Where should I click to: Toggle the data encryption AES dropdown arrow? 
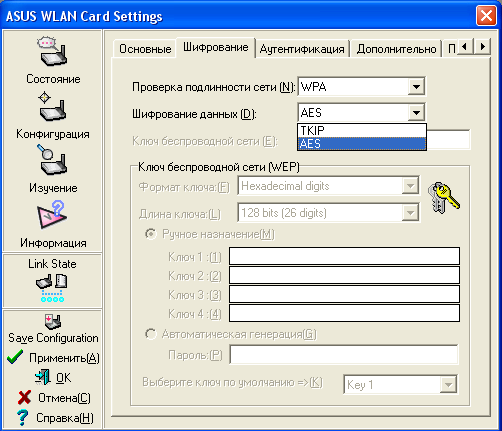[x=416, y=113]
